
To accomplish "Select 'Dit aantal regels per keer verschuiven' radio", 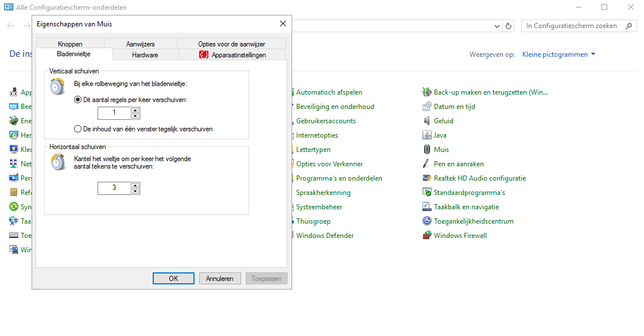I will 77,100.
